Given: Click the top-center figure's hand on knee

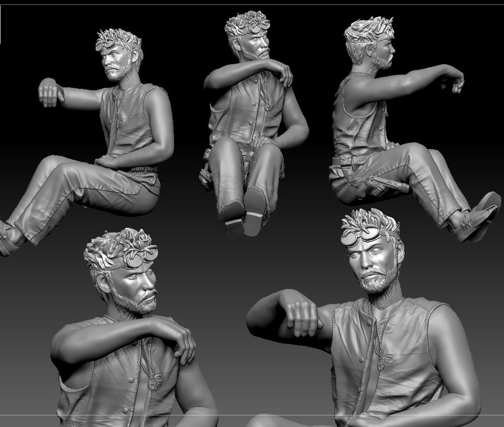Looking at the screenshot, I should (265, 141).
